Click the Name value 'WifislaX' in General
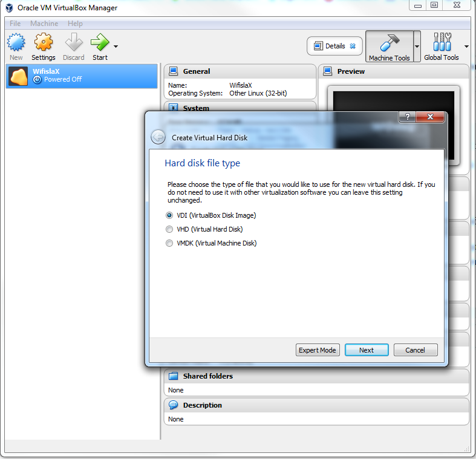Viewport: 476px width, 459px height. [x=241, y=85]
